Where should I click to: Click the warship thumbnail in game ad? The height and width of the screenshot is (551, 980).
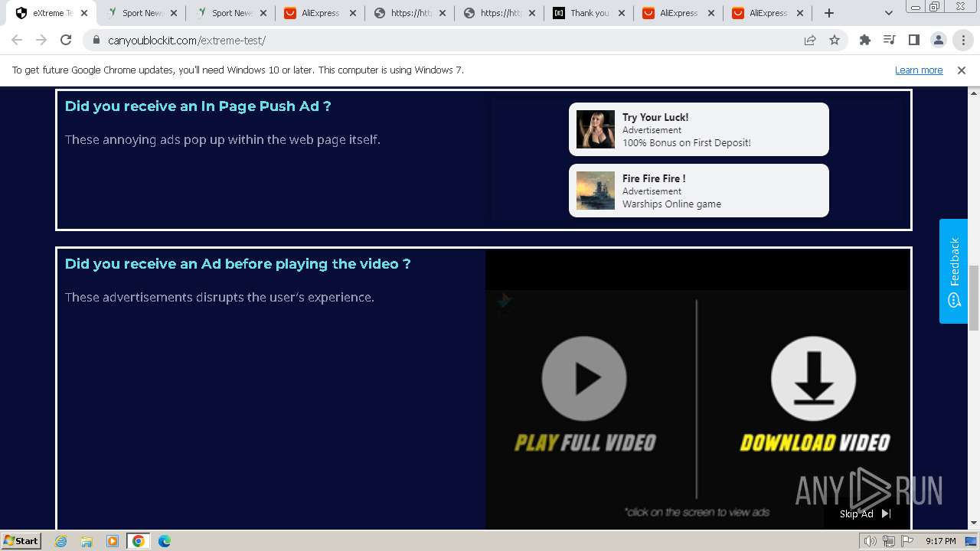pyautogui.click(x=596, y=191)
